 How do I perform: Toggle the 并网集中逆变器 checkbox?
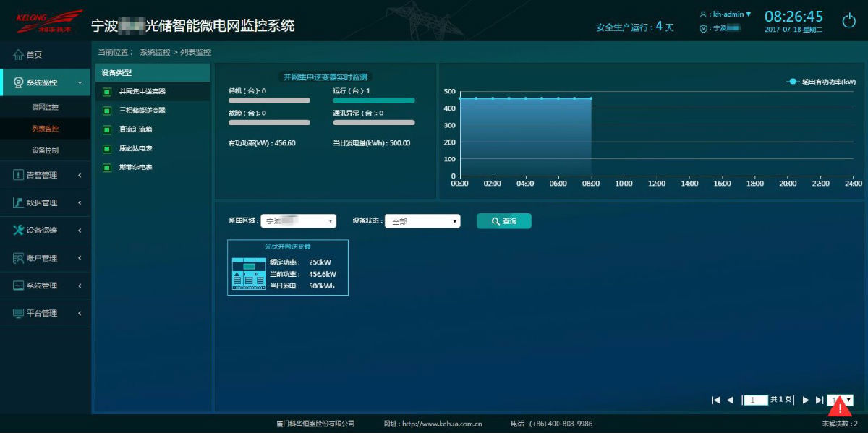106,92
